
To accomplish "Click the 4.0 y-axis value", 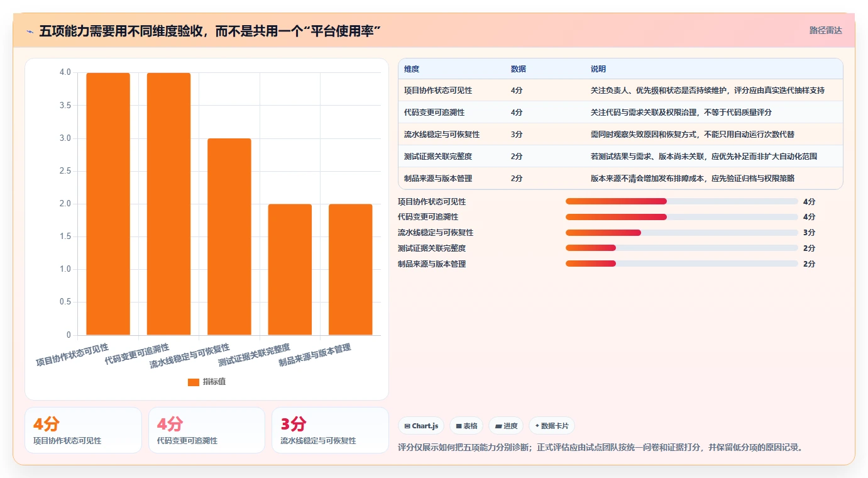I will click(65, 72).
